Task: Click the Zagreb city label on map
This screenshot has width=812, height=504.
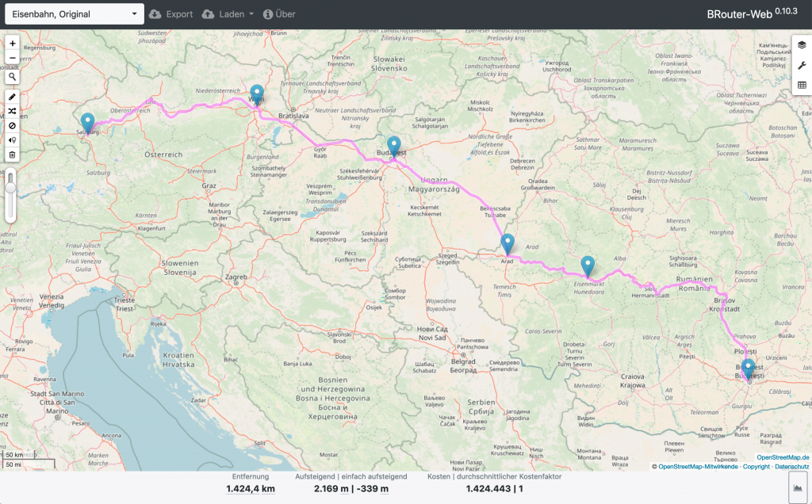Action: pos(236,277)
